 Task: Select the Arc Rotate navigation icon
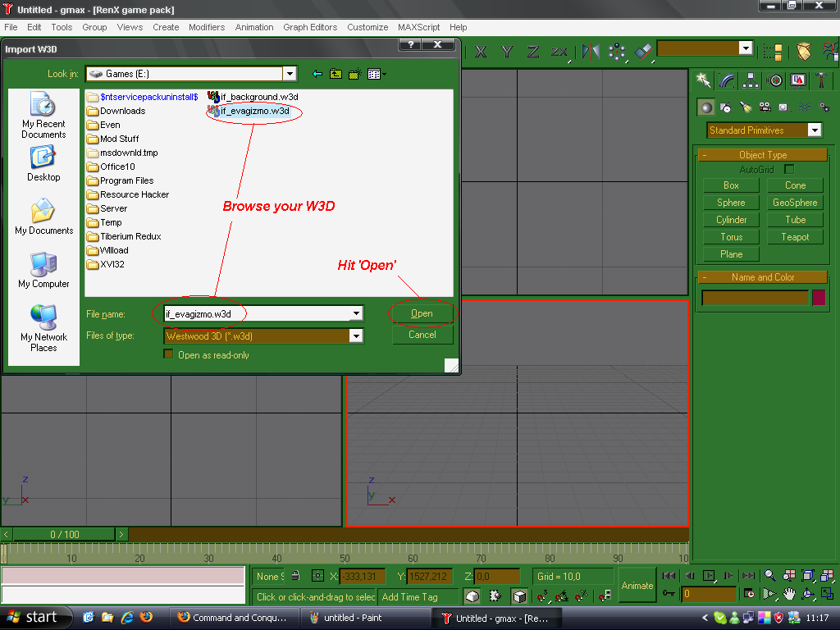[x=808, y=594]
